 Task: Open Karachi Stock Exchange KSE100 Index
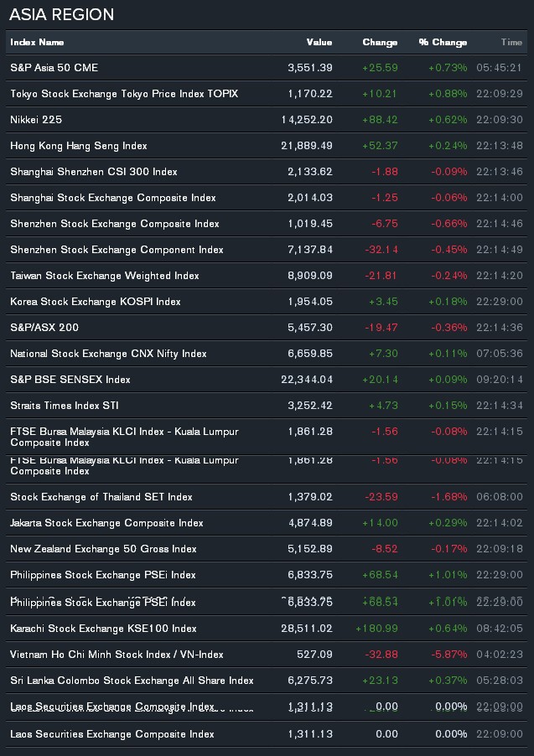[103, 629]
